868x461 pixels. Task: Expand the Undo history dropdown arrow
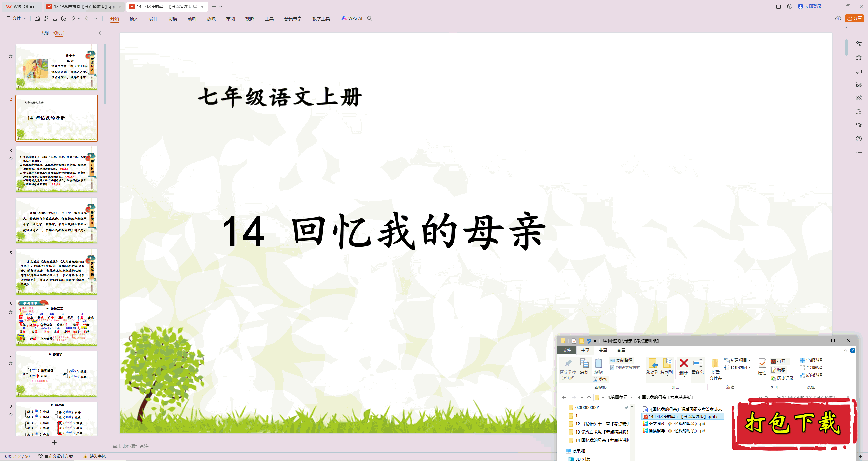click(79, 18)
